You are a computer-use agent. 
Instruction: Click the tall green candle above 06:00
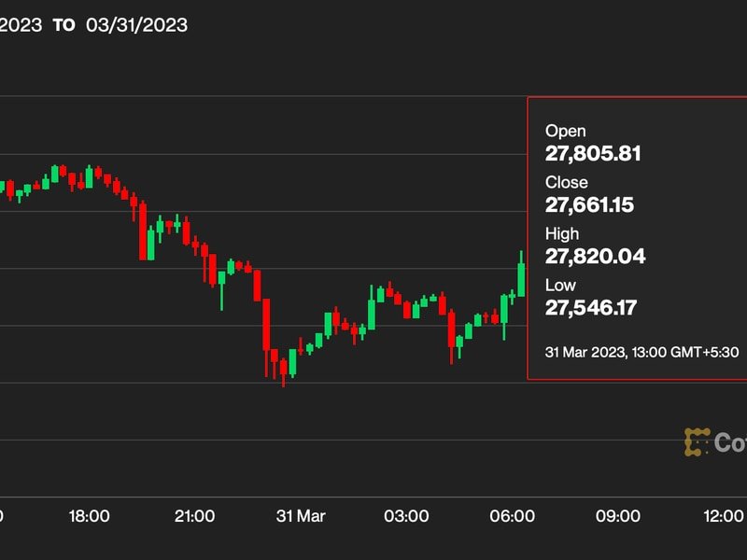(521, 278)
